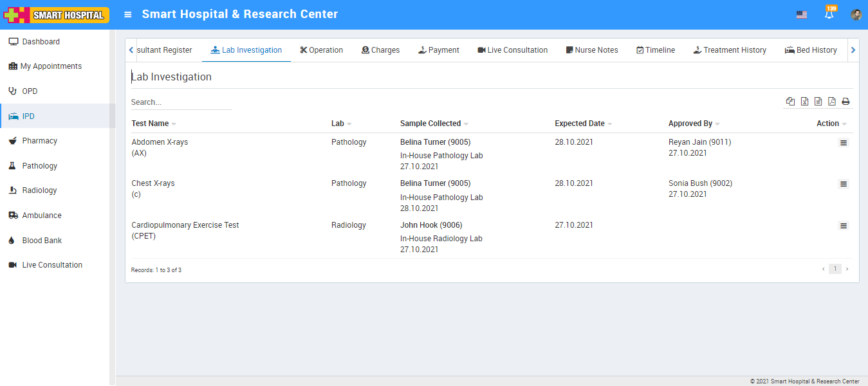Toggle the sidebar hamburger menu

(x=128, y=14)
